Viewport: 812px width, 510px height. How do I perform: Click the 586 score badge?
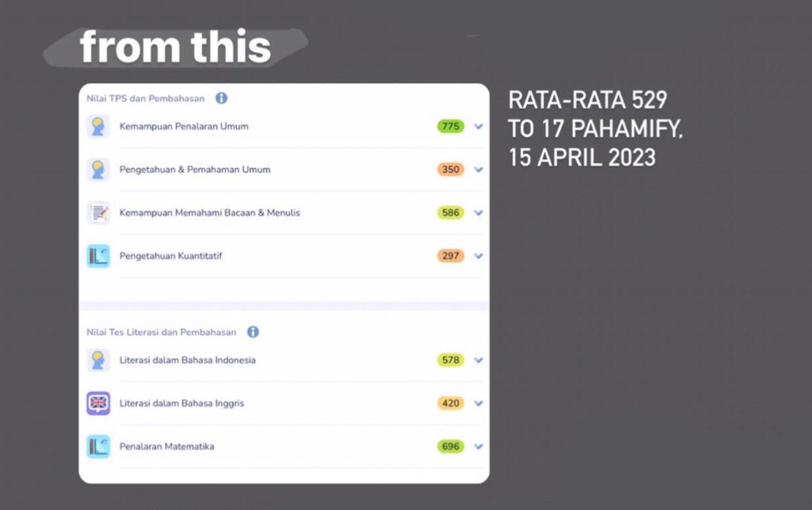pyautogui.click(x=451, y=213)
